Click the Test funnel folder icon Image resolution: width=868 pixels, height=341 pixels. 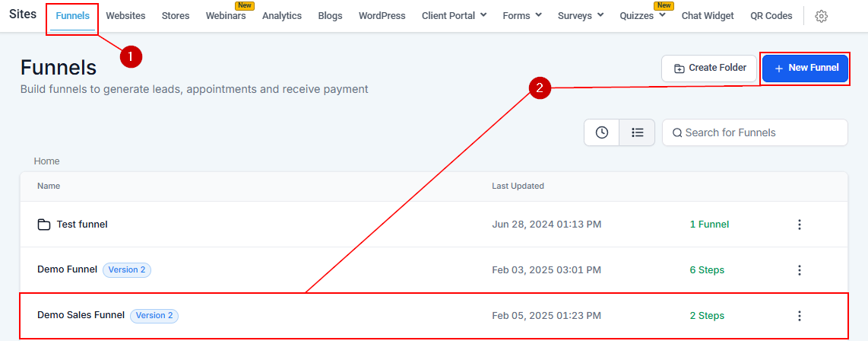[44, 225]
